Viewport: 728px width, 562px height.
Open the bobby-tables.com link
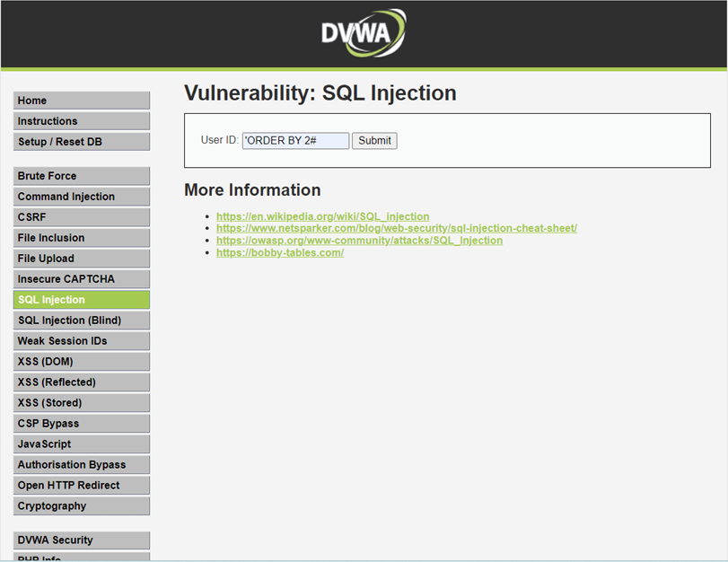(280, 252)
